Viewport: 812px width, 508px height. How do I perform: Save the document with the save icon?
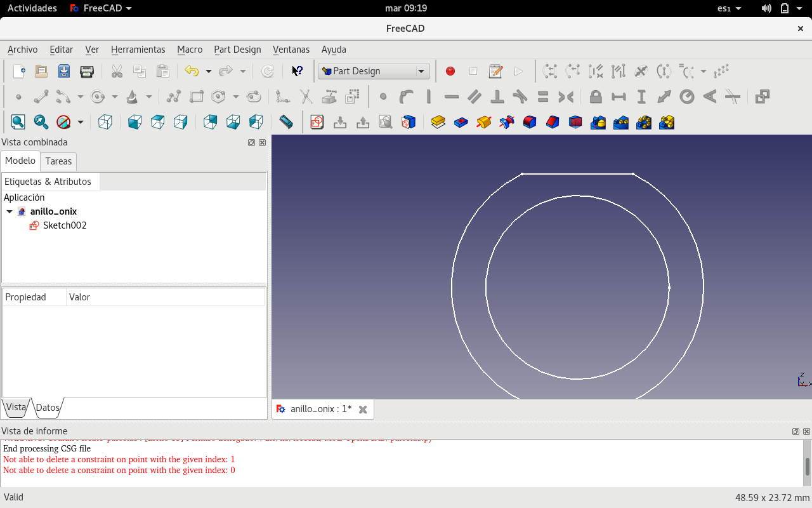point(64,71)
